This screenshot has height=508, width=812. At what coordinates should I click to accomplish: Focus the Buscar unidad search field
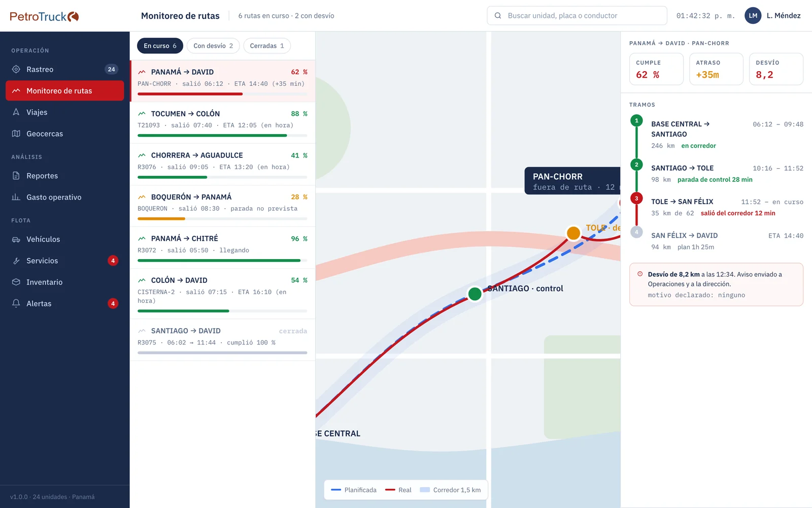click(x=577, y=16)
